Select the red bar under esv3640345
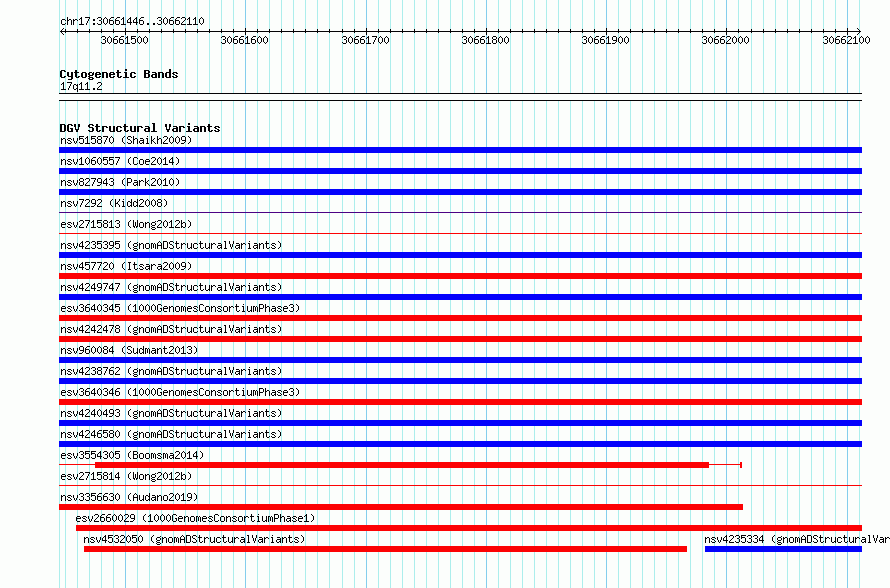 coord(460,318)
